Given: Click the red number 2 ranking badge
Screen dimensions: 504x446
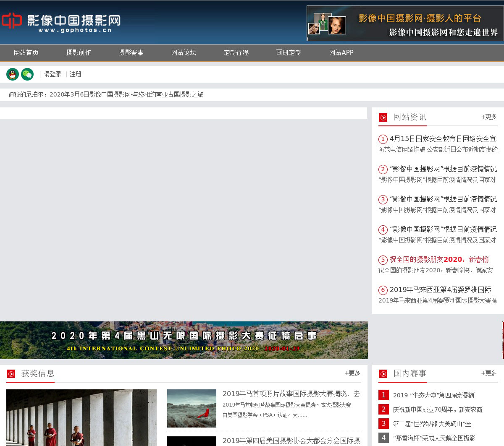Looking at the screenshot, I should pos(383,409).
